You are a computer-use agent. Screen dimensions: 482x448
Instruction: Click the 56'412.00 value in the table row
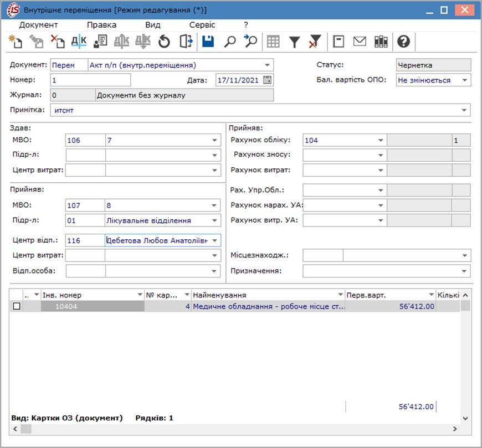point(417,306)
